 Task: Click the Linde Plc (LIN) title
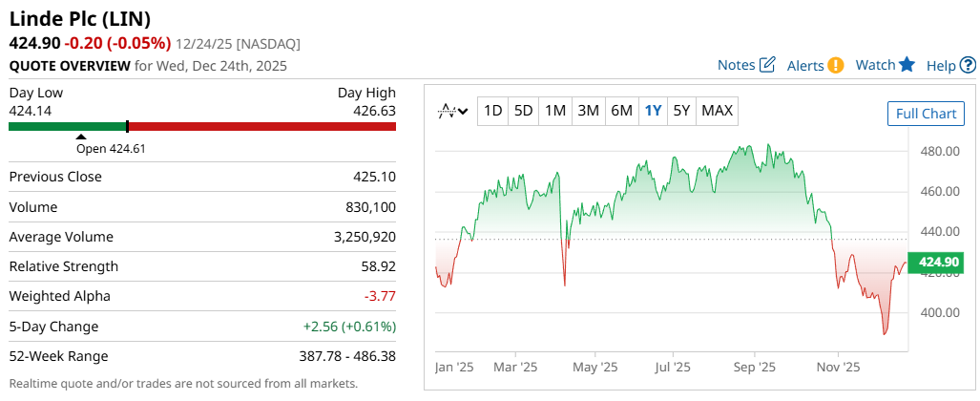pos(79,19)
